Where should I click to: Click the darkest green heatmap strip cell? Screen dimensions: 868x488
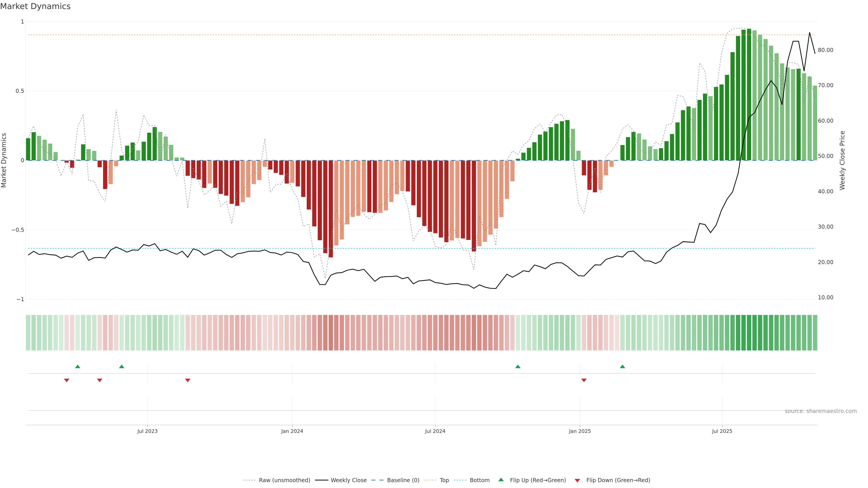[749, 332]
